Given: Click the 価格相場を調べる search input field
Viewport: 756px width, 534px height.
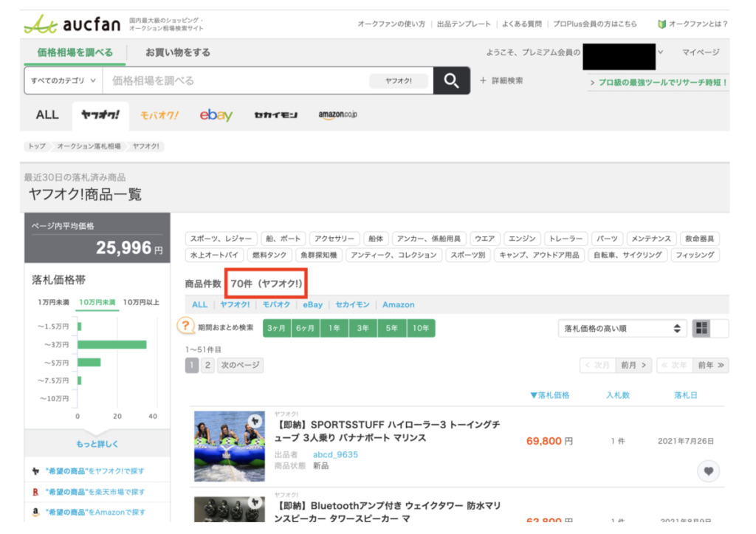Looking at the screenshot, I should pos(236,81).
